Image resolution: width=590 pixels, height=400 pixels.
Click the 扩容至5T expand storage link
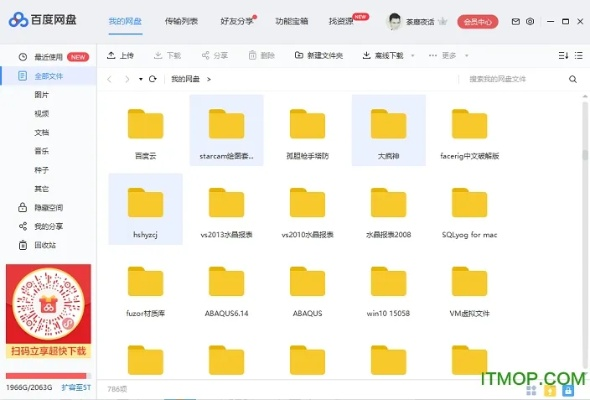[x=76, y=387]
